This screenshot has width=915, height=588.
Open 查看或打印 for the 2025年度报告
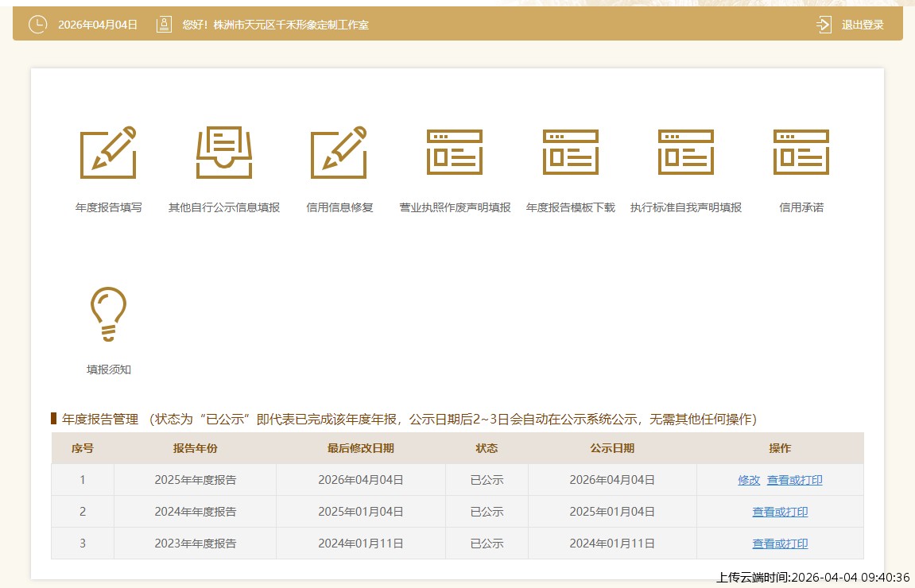coord(794,480)
